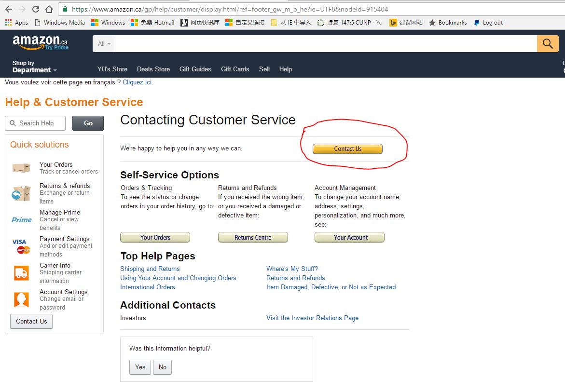Click the Amazon.ca logo
This screenshot has width=565, height=392.
tap(40, 43)
